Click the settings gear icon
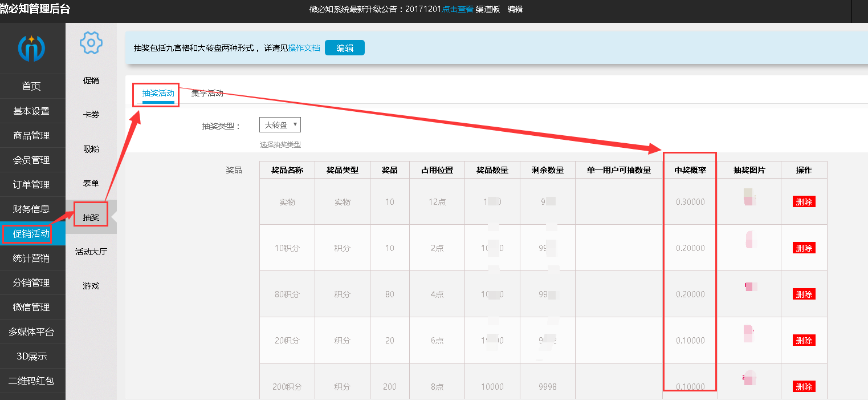This screenshot has height=400, width=868. point(91,43)
